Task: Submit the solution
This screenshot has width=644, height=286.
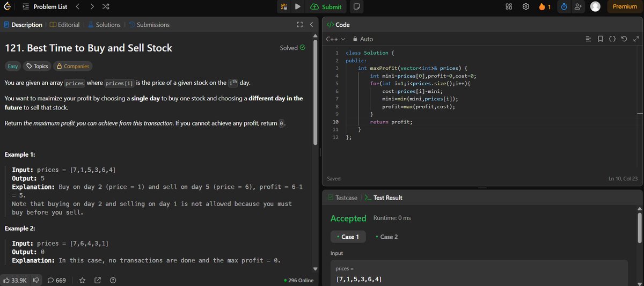Action: (326, 6)
